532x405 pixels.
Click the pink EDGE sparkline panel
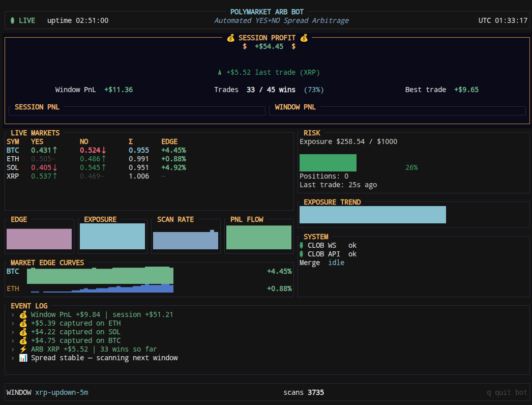click(x=39, y=239)
